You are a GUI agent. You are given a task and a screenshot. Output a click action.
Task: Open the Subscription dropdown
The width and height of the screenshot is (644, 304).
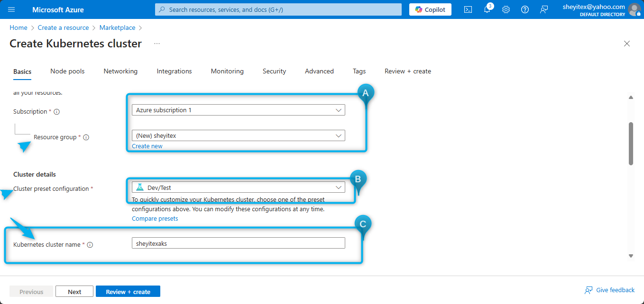click(239, 110)
